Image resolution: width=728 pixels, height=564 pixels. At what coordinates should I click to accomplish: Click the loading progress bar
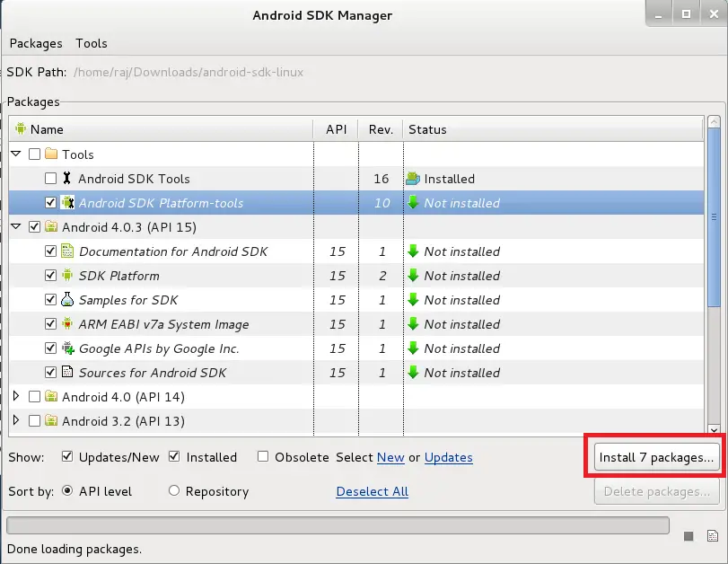338,525
